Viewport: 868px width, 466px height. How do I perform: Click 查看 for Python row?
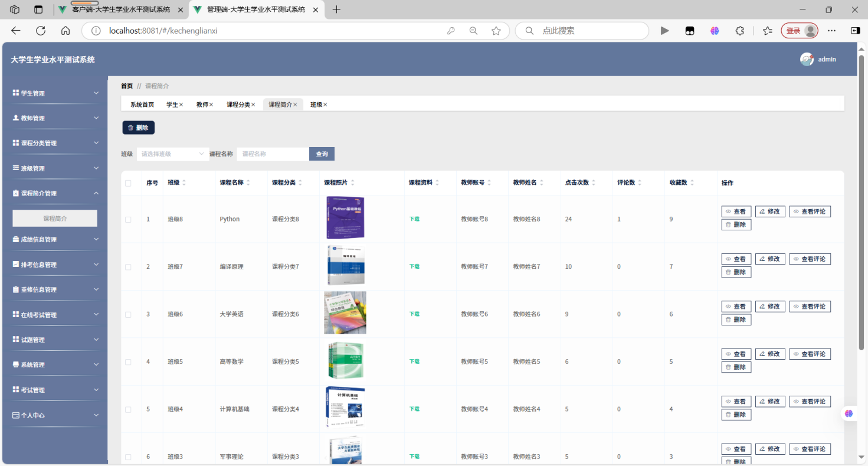[x=736, y=211]
